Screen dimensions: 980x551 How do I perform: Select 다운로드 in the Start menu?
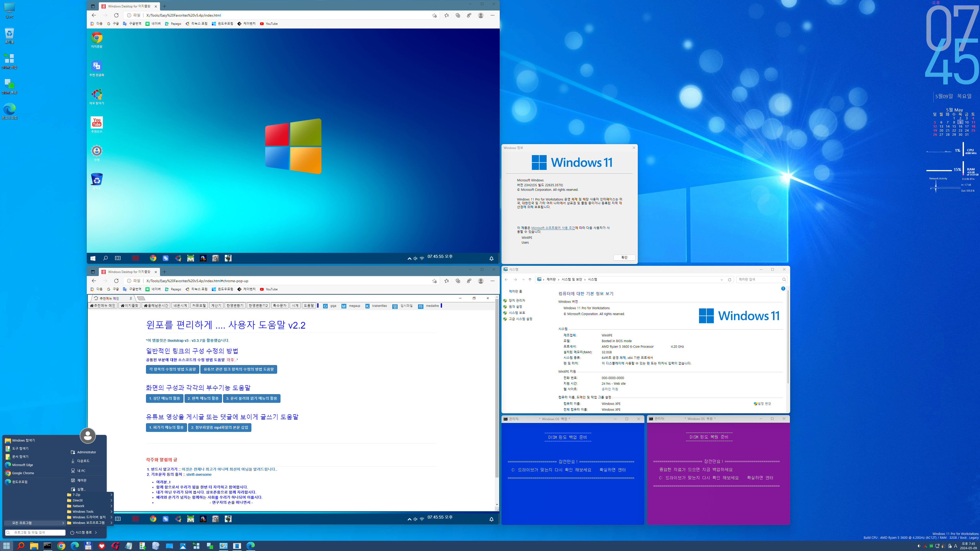pyautogui.click(x=87, y=461)
